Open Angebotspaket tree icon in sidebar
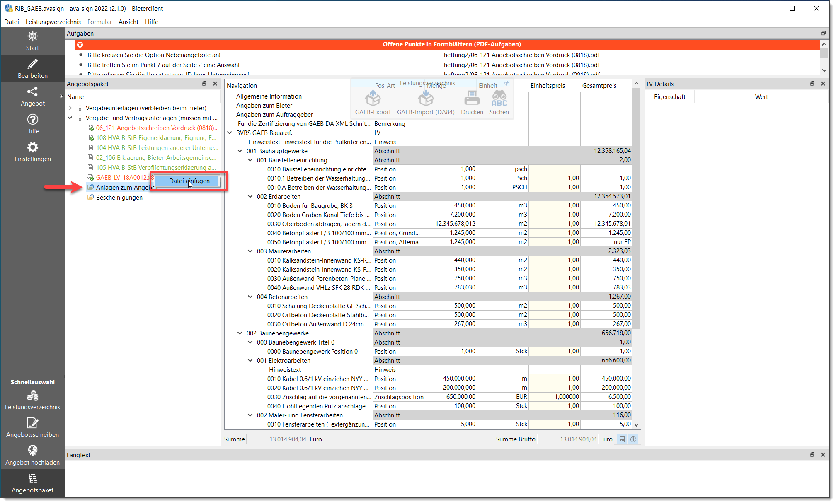The height and width of the screenshot is (504, 836). (32, 478)
